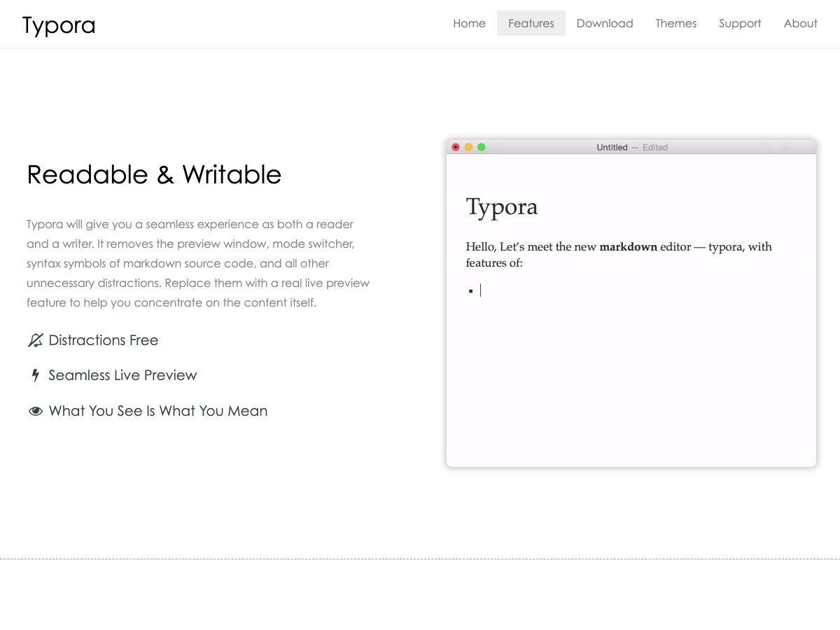
Task: Click the 'Untitled' window title text
Action: 612,147
